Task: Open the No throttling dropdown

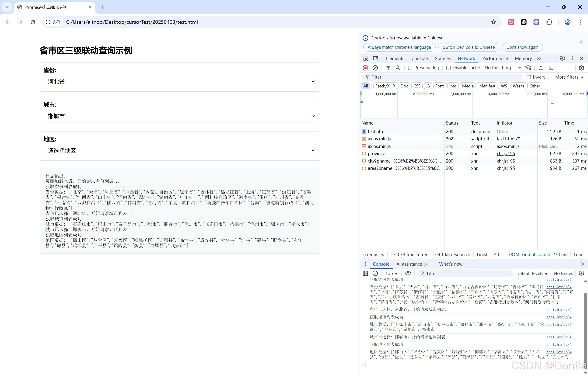Action: click(503, 68)
